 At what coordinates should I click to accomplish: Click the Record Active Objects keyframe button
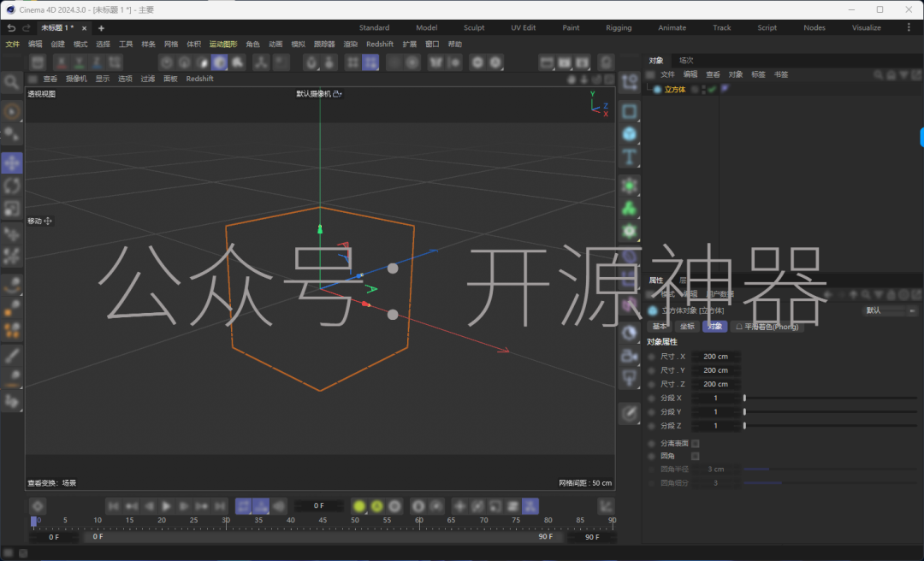click(358, 506)
